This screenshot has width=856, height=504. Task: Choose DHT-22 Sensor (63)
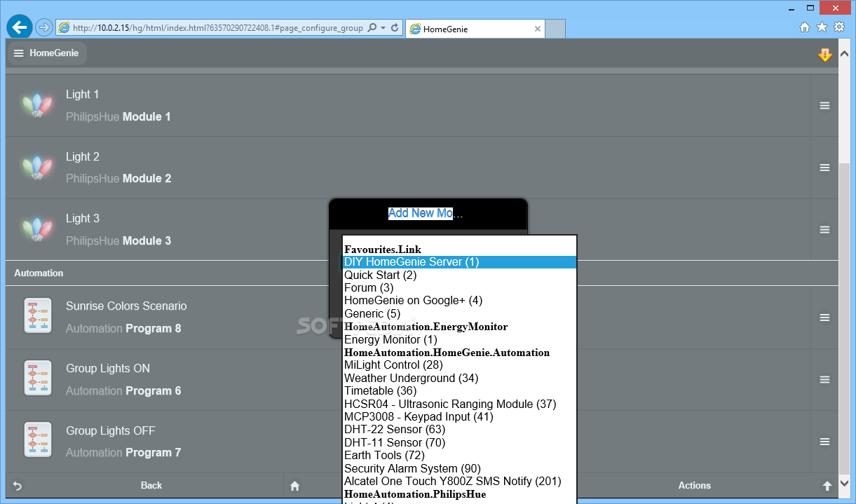460,429
